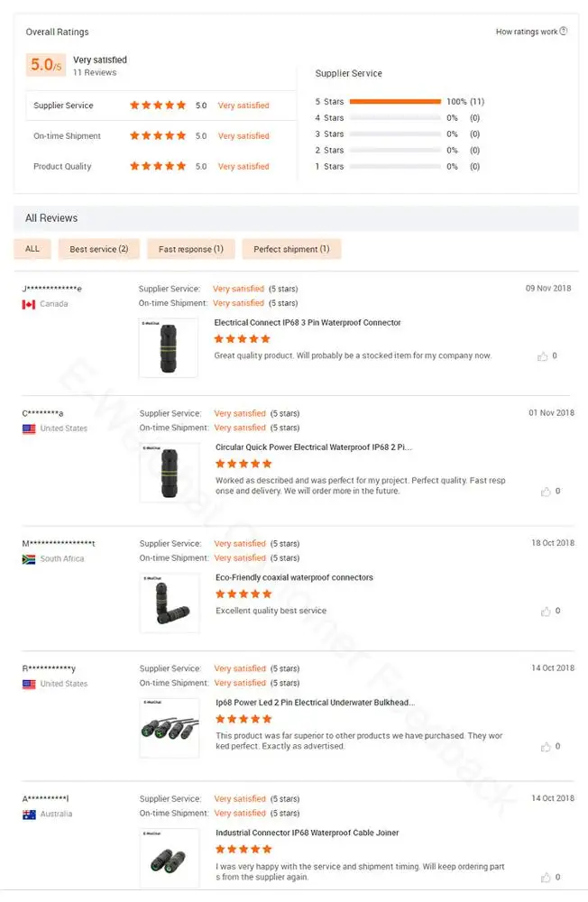Open the Circular Quick Power connector thumbnail
This screenshot has height=902, width=588.
pos(170,472)
